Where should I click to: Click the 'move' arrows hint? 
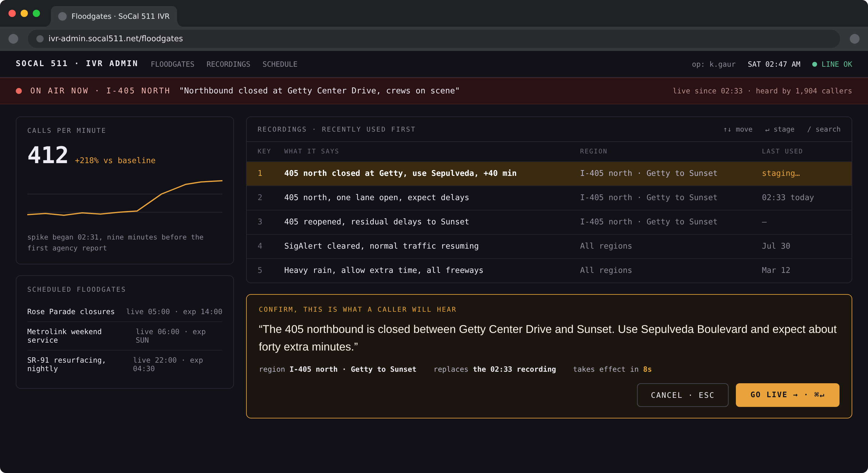(x=738, y=129)
